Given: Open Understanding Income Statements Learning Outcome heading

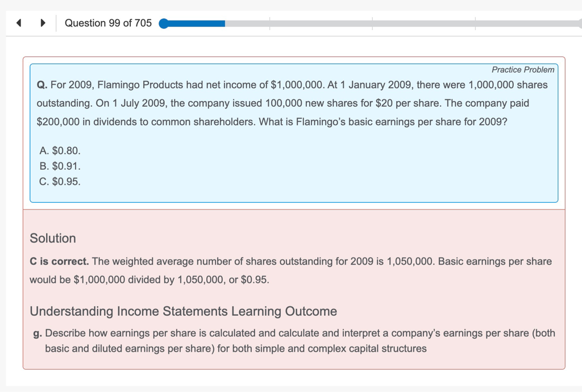Looking at the screenshot, I should tap(183, 311).
